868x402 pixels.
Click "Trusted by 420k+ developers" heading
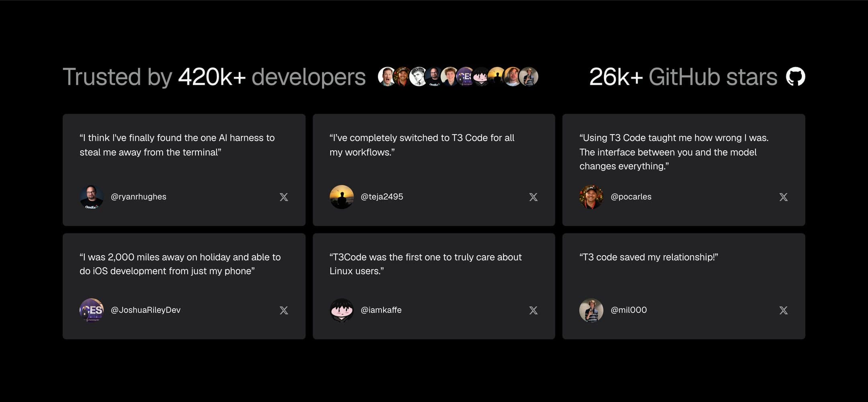click(214, 77)
